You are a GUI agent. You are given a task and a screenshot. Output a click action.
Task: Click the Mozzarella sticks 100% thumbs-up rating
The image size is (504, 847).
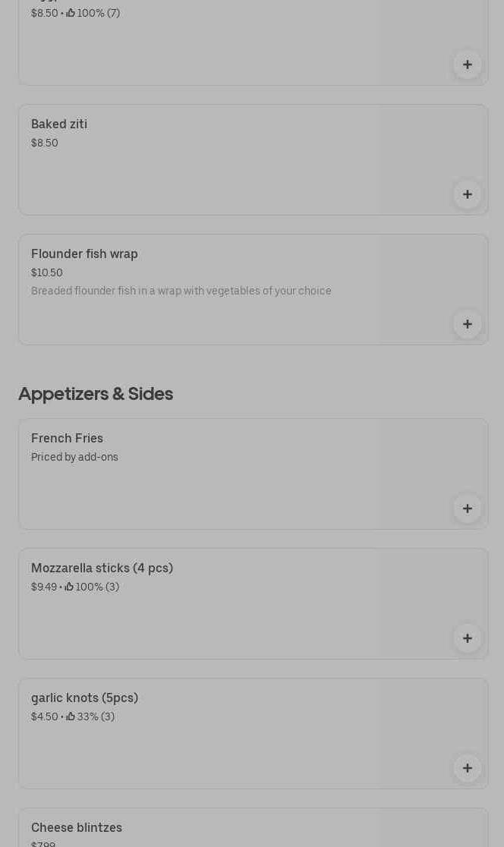pyautogui.click(x=92, y=587)
